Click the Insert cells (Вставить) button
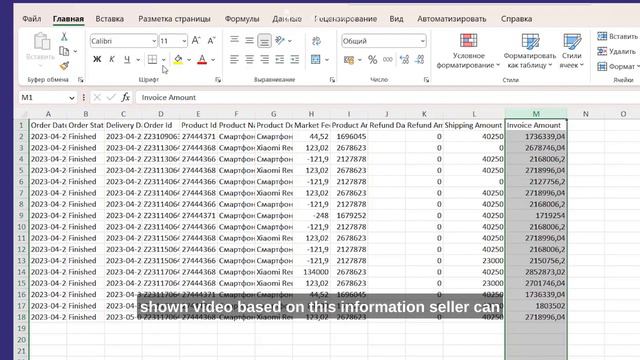Image resolution: width=640 pixels, height=360 pixels. (617, 36)
